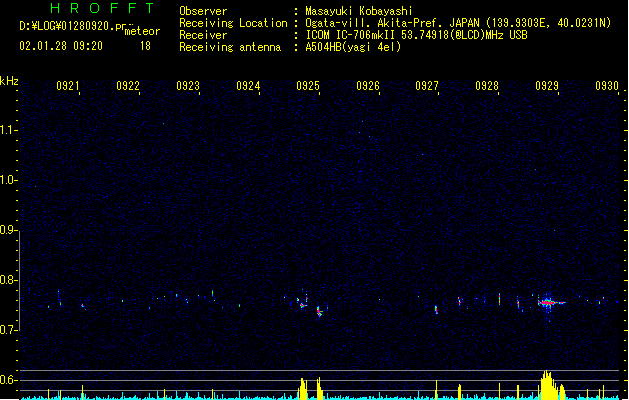Click the tall yellow power peak under 0929
This screenshot has width=629, height=400.
pos(548,385)
